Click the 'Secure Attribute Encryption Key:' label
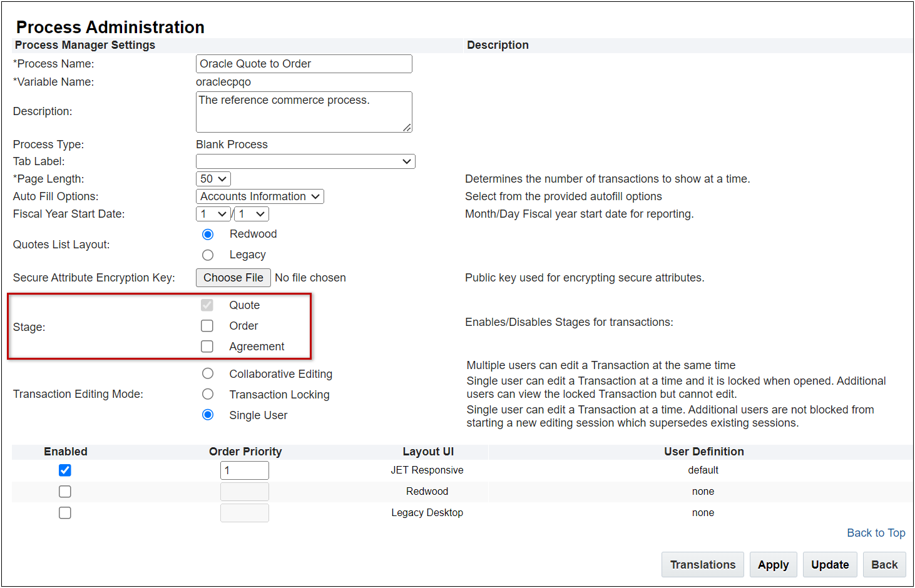 pyautogui.click(x=94, y=278)
